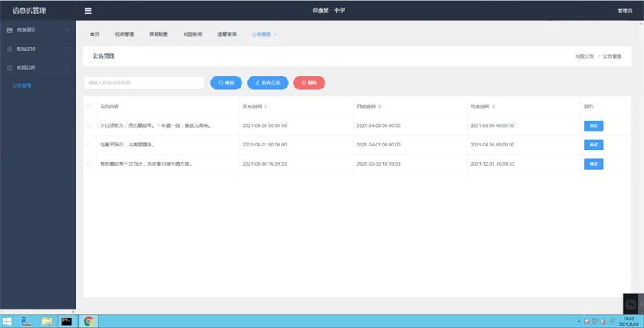644x328 pixels.
Task: Click 修改 for the 2021-03-30 announcement
Action: tap(594, 164)
